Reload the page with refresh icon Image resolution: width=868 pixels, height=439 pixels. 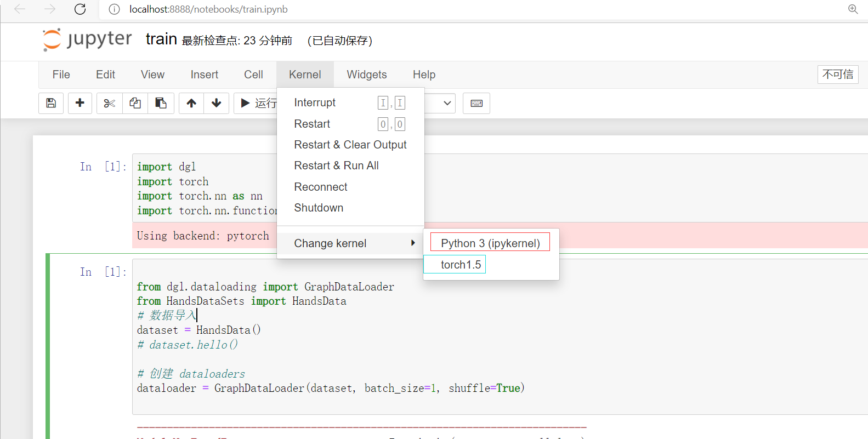pos(80,9)
